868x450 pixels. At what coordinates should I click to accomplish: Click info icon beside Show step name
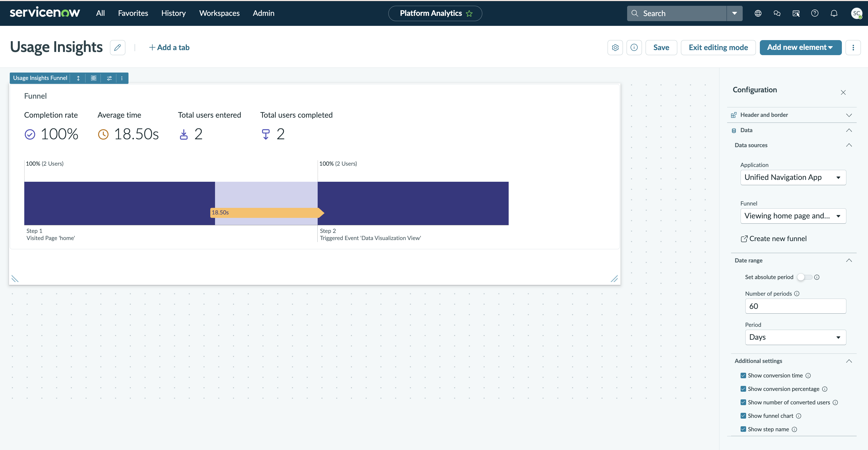794,429
